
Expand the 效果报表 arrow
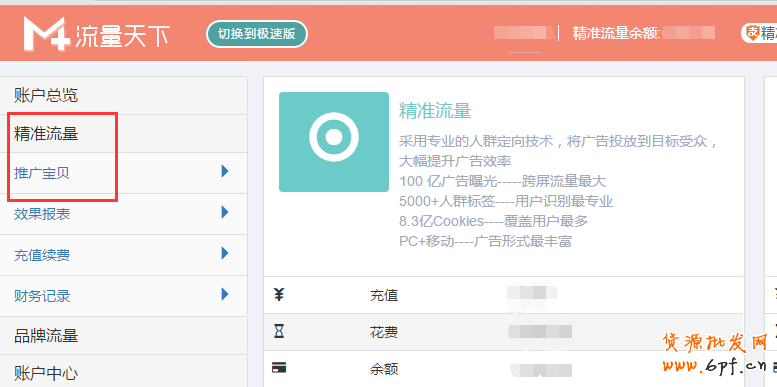point(225,213)
